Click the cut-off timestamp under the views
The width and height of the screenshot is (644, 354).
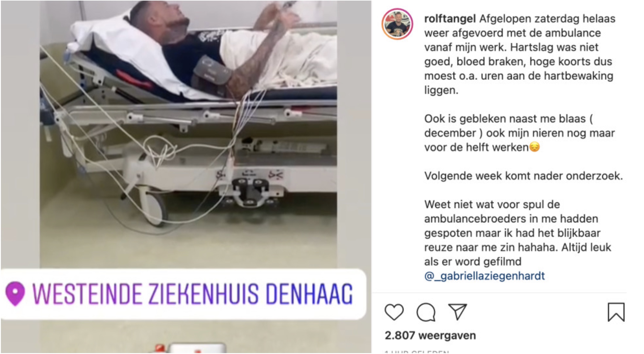pyautogui.click(x=417, y=352)
